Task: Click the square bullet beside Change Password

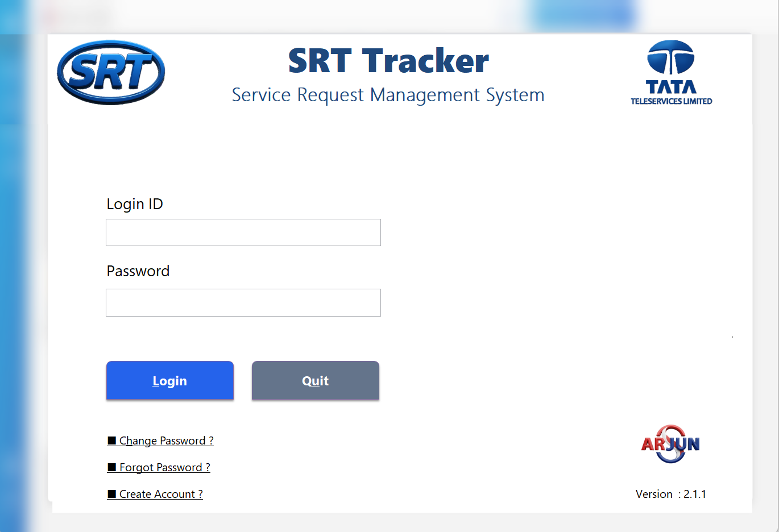Action: [x=111, y=440]
